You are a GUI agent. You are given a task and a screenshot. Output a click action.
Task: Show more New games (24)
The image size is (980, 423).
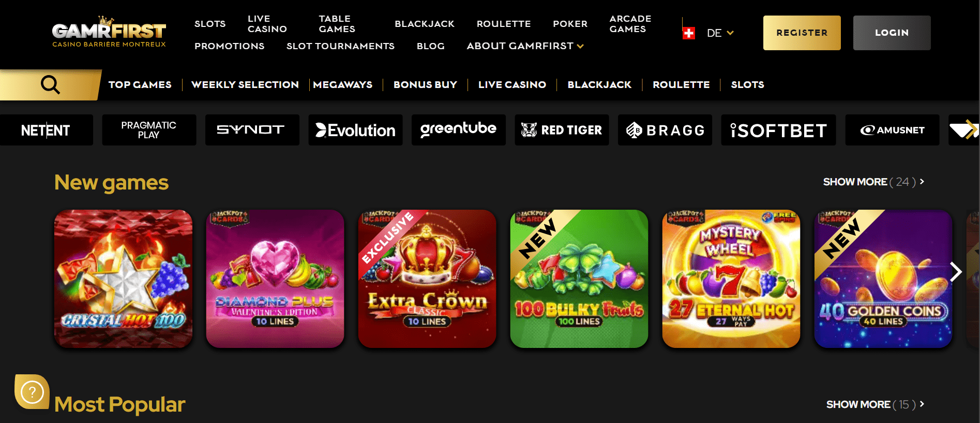[873, 182]
